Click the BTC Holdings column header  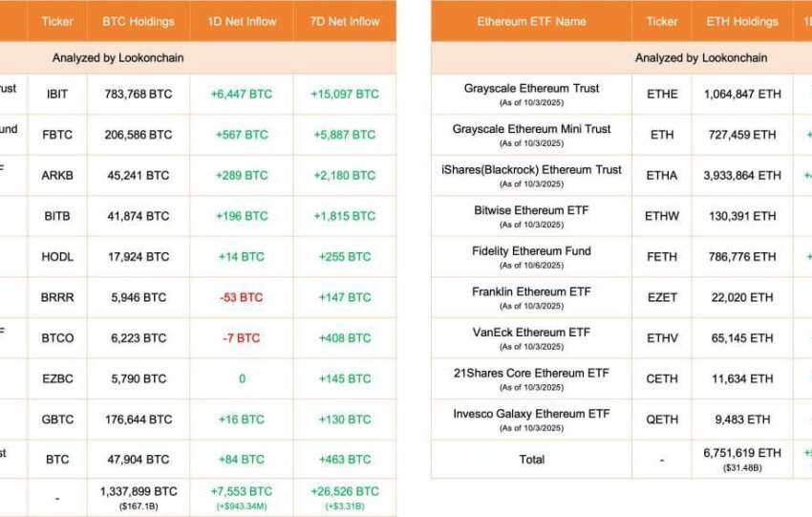139,21
